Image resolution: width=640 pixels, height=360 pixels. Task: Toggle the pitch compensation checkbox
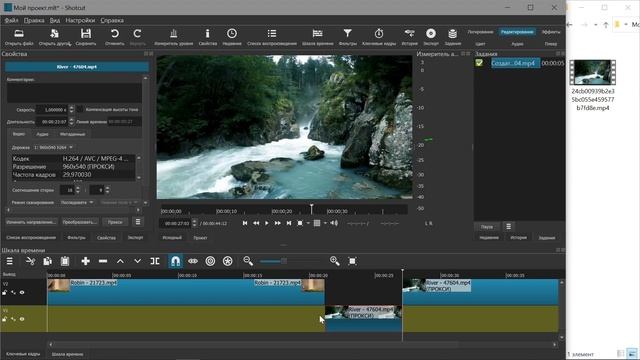80,109
